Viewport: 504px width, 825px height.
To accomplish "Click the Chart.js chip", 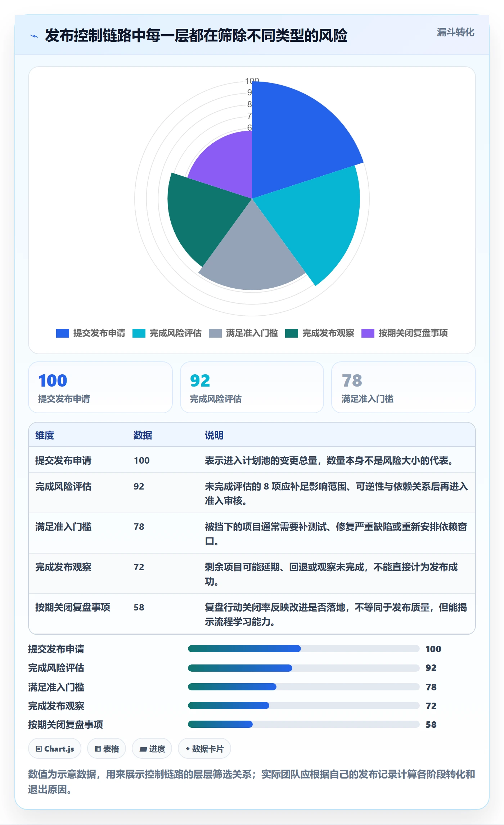I will 55,749.
